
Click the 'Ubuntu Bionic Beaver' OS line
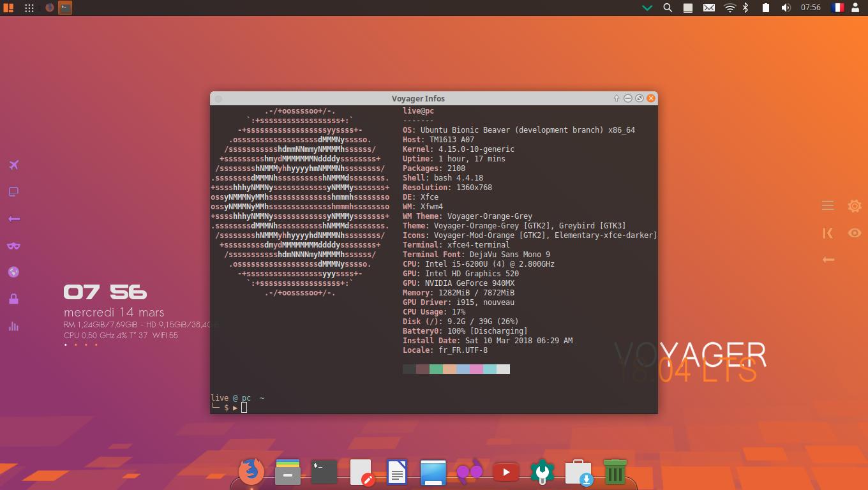point(519,130)
